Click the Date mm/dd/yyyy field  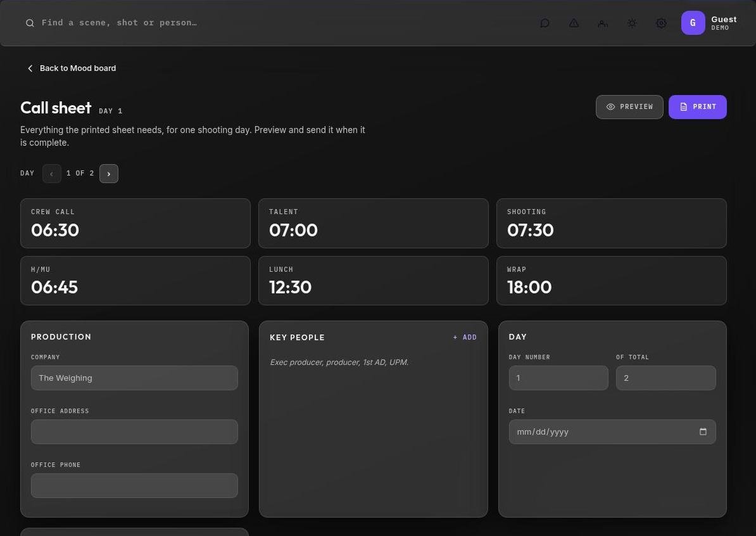612,432
